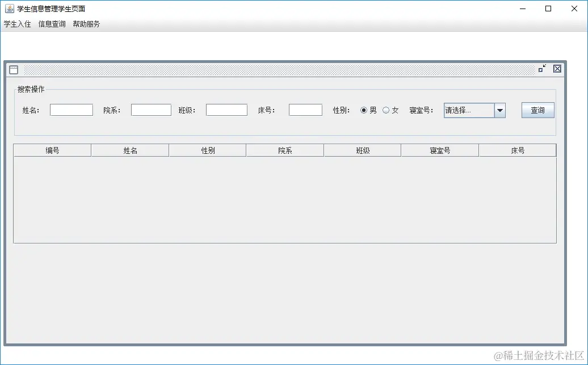Click the 编号 table column header

(52, 150)
